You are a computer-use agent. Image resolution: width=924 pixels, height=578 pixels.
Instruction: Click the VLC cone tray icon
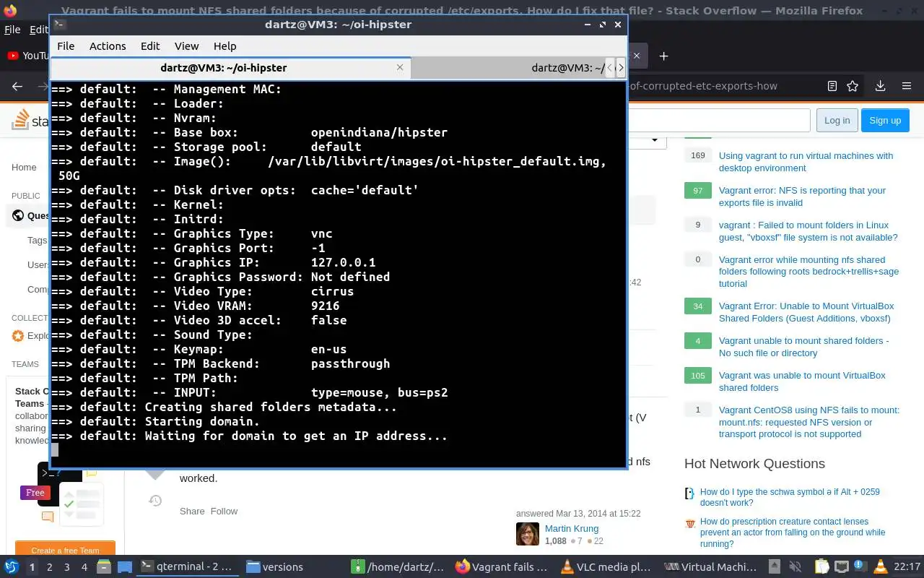(880, 567)
